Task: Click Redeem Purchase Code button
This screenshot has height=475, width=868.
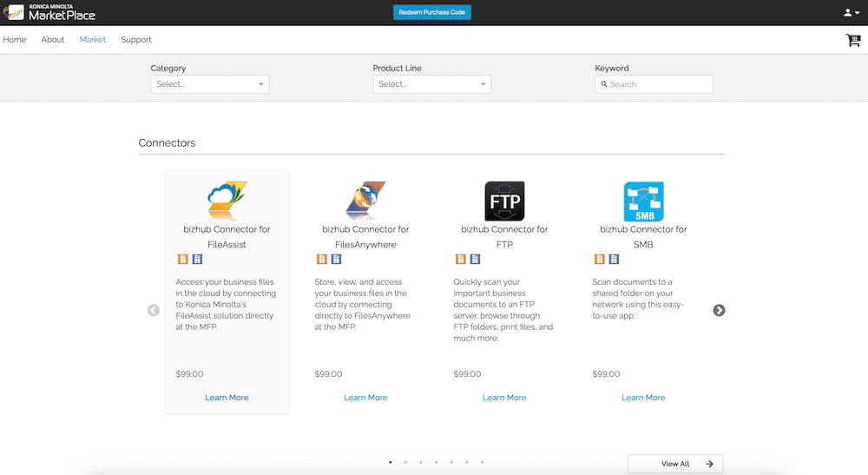Action: click(x=431, y=12)
